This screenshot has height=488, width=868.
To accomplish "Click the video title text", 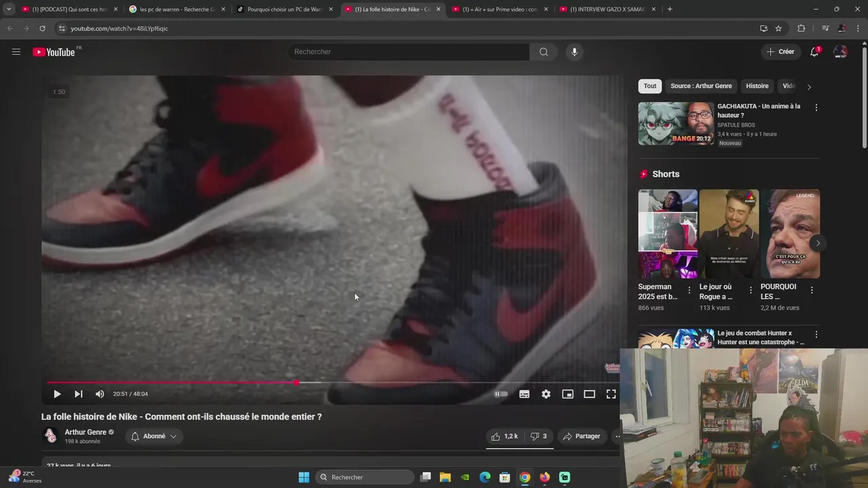I will click(182, 417).
